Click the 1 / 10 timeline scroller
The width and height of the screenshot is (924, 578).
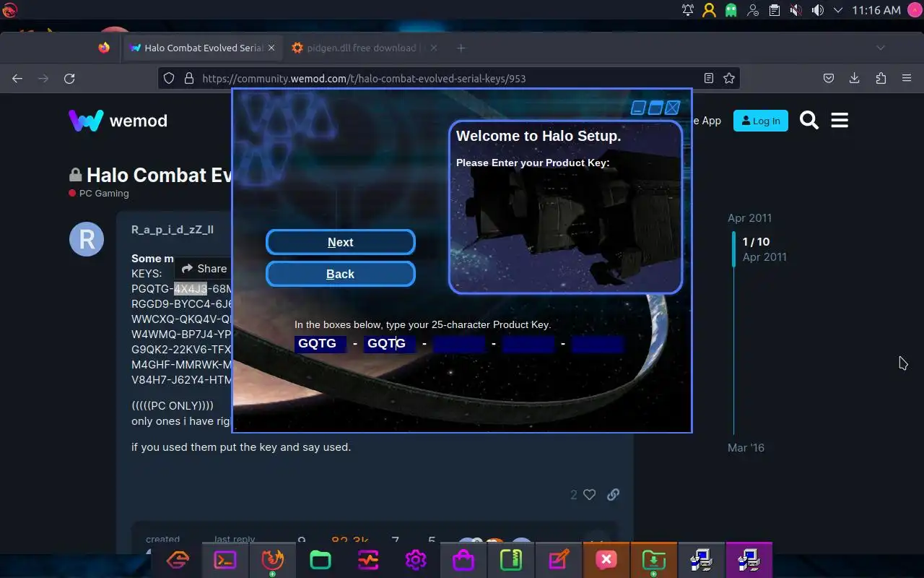pos(756,242)
